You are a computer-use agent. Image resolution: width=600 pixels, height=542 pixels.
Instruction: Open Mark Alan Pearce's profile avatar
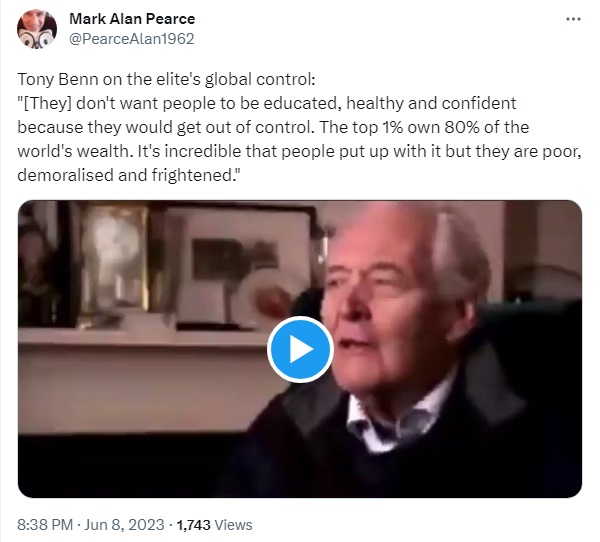[x=37, y=29]
